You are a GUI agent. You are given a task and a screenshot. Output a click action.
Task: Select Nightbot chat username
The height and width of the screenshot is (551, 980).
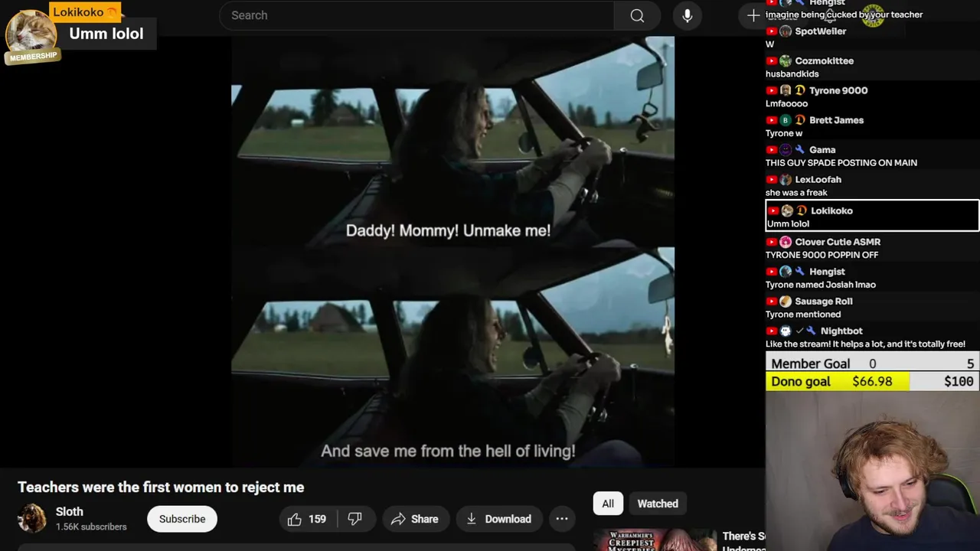click(841, 331)
